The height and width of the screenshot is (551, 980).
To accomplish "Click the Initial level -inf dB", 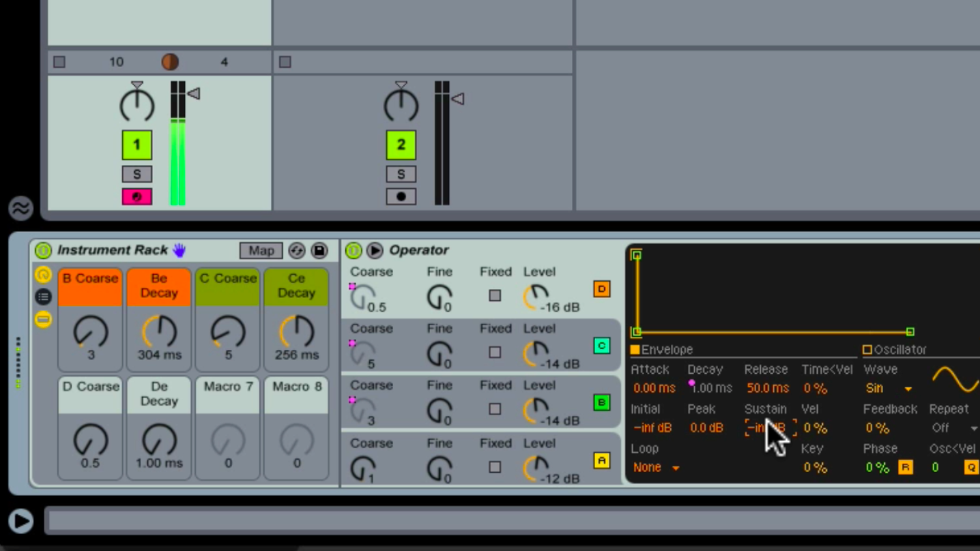I will [x=653, y=428].
